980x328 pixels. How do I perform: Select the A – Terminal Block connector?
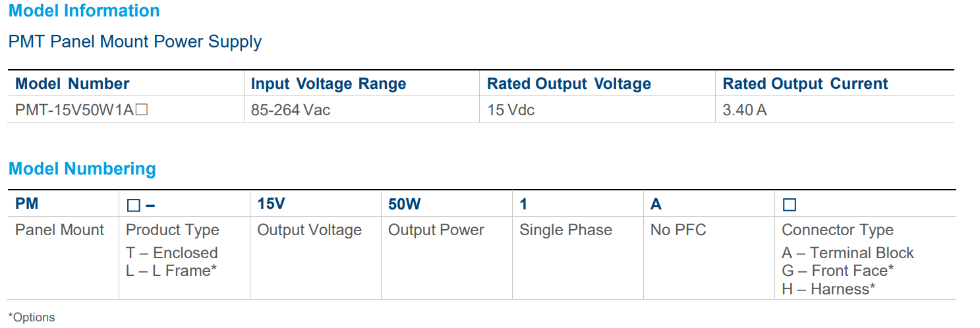pyautogui.click(x=848, y=253)
